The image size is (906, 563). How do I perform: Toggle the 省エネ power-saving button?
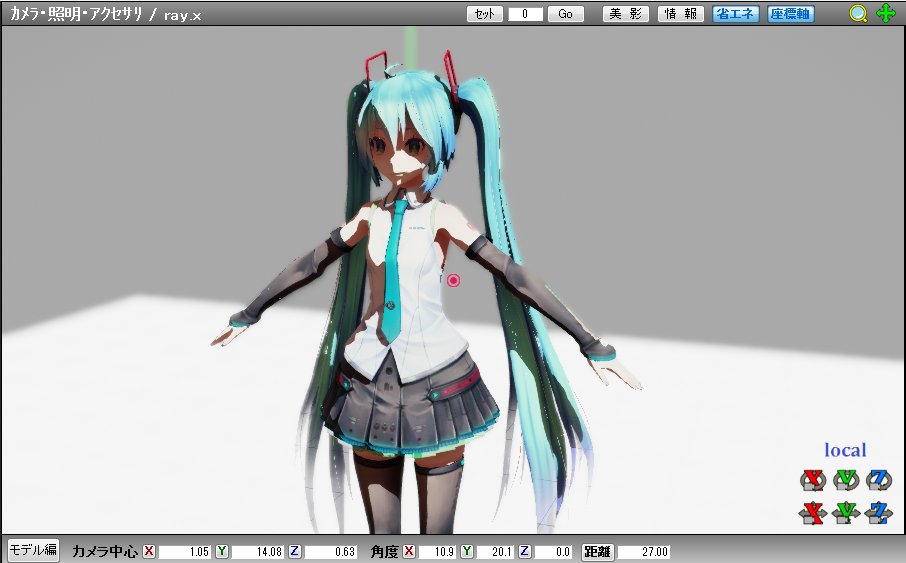[x=735, y=14]
